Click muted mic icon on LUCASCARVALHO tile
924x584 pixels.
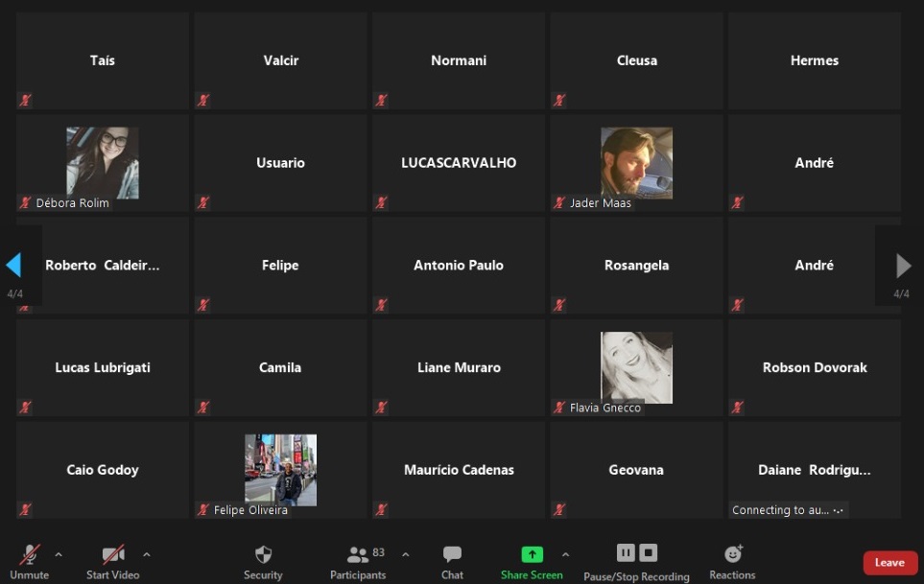click(381, 202)
